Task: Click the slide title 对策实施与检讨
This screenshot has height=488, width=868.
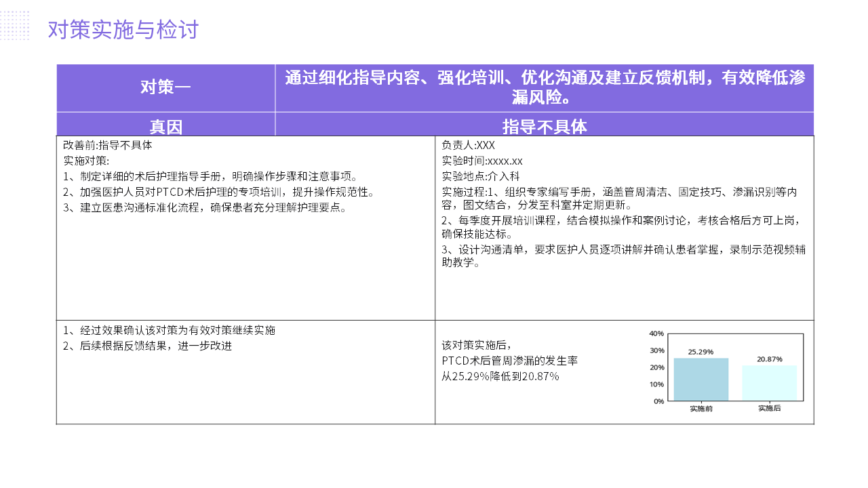Action: click(123, 30)
